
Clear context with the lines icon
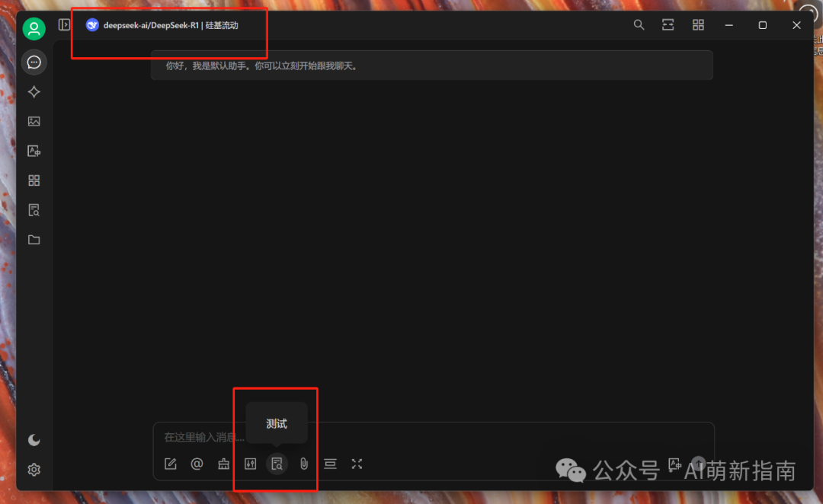pos(330,464)
